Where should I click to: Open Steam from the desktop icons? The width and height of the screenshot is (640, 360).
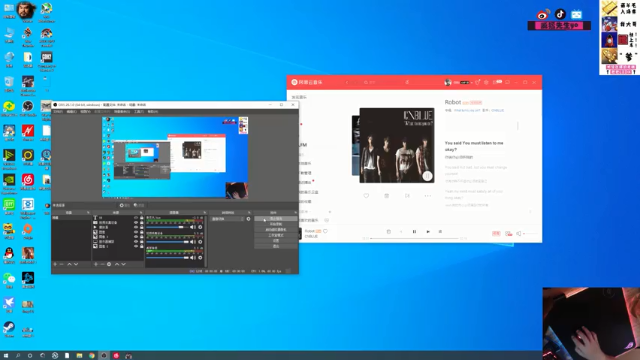(9, 329)
